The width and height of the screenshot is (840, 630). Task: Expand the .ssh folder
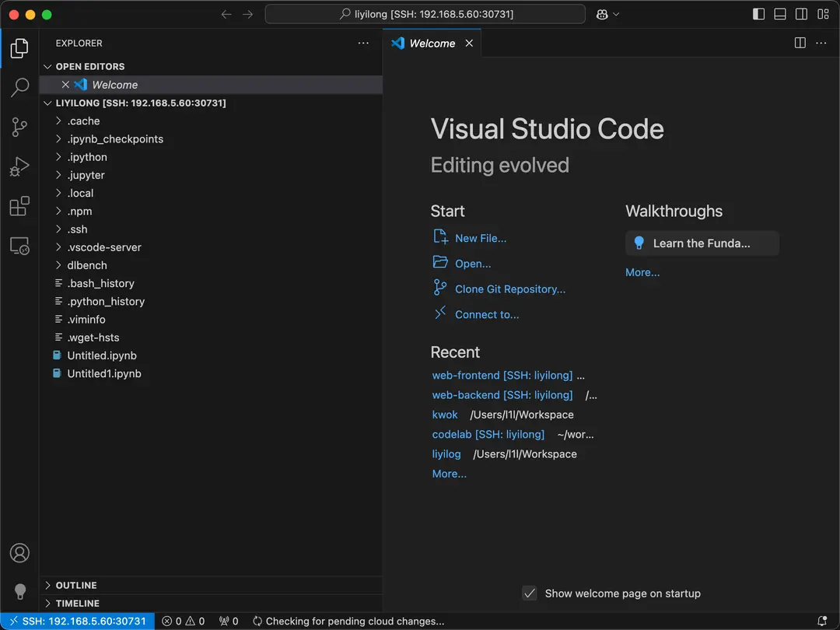tap(211, 229)
